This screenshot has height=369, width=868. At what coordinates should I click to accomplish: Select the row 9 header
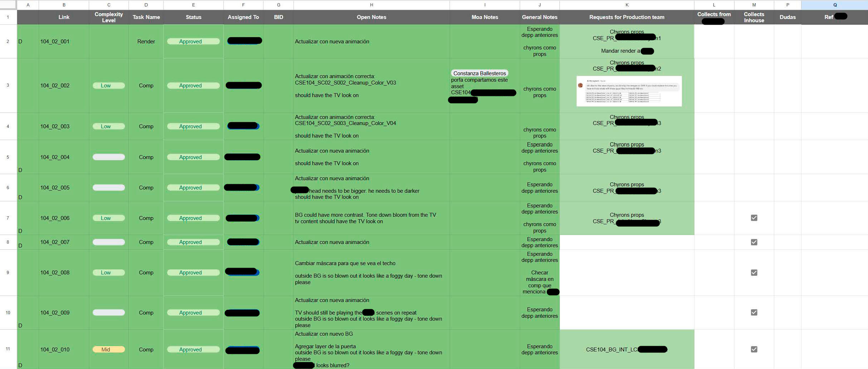point(8,273)
